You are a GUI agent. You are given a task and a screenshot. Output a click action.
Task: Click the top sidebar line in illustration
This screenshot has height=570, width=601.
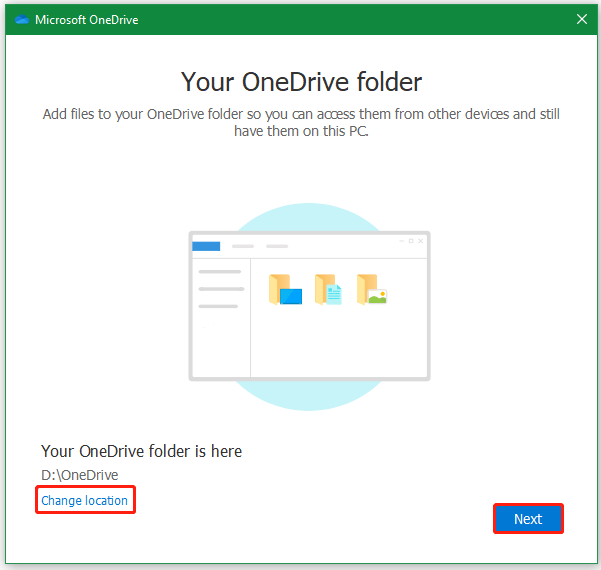(220, 272)
